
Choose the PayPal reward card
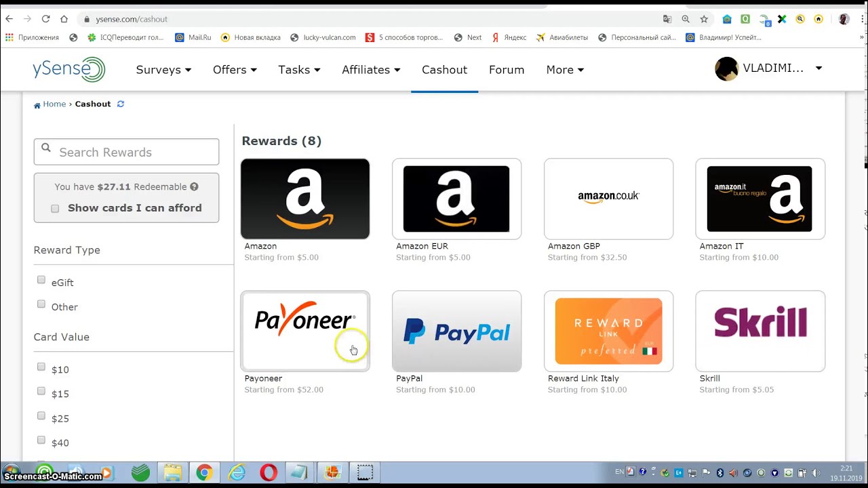point(456,331)
